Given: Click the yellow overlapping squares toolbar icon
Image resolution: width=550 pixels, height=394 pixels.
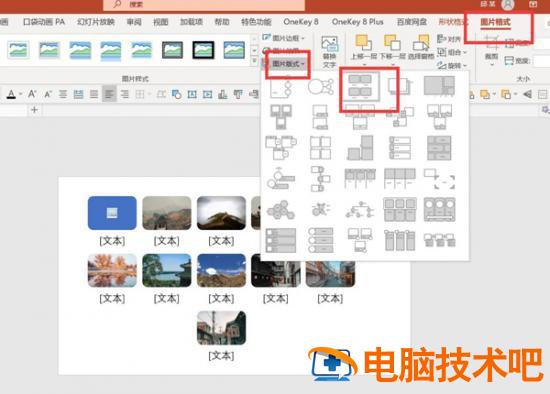Looking at the screenshot, I should [485, 94].
